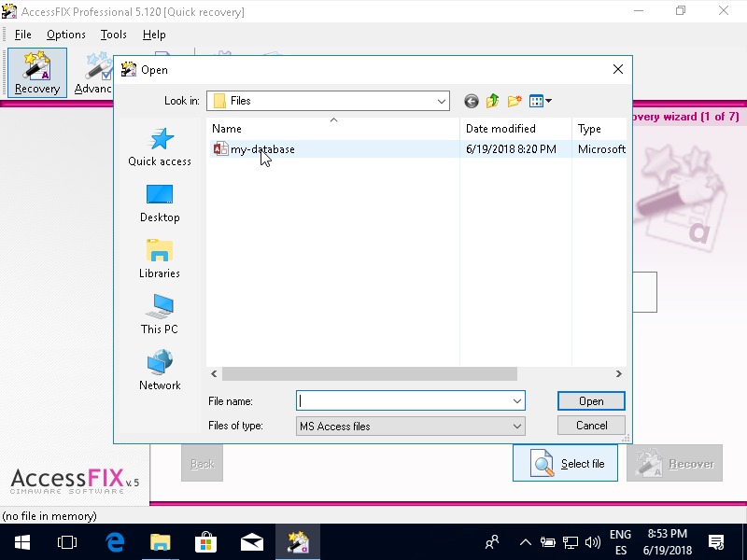Jump to Desktop in places bar

[x=160, y=203]
